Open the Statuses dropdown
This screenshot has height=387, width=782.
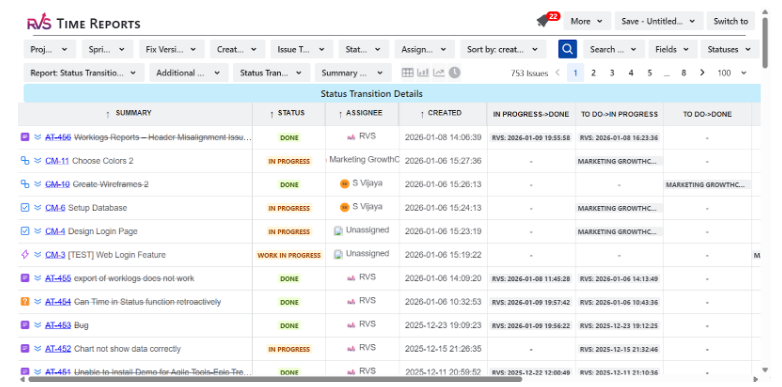(x=730, y=49)
